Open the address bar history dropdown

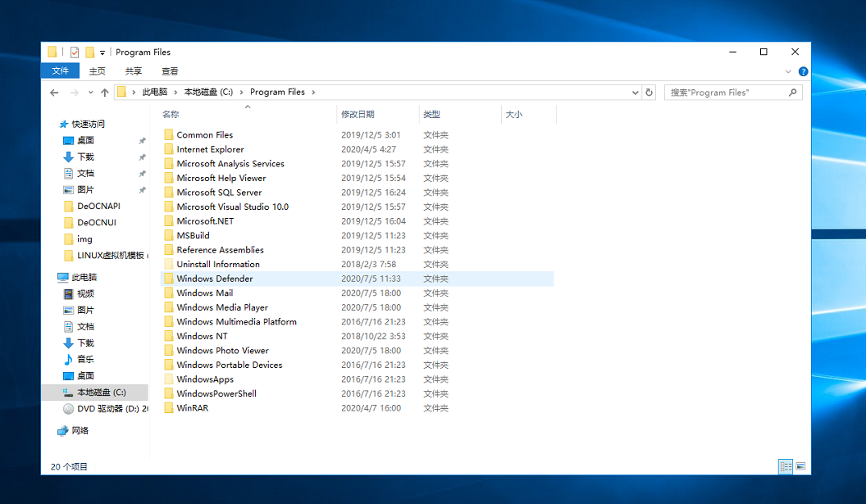tap(635, 93)
